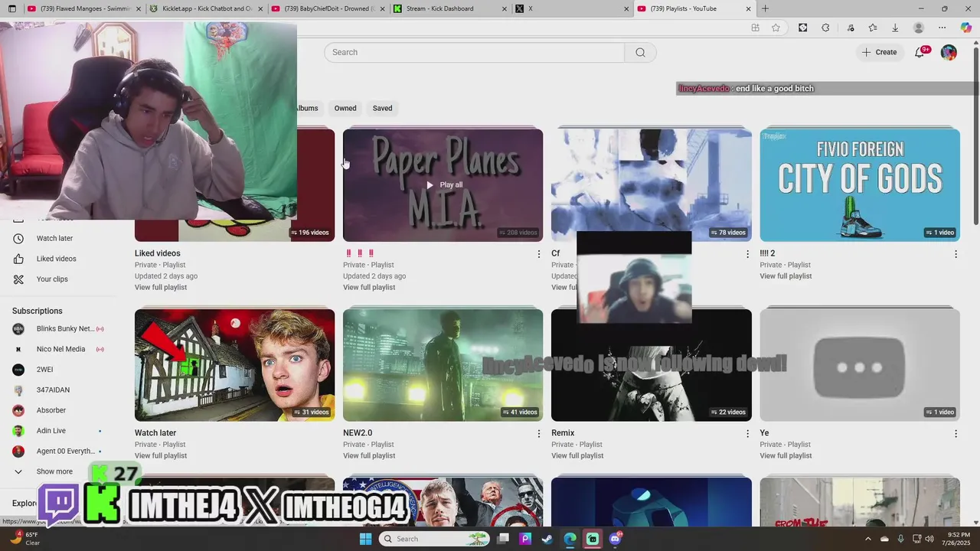Open the Liked videos playlist title
Viewport: 980px width, 551px height.
(158, 253)
